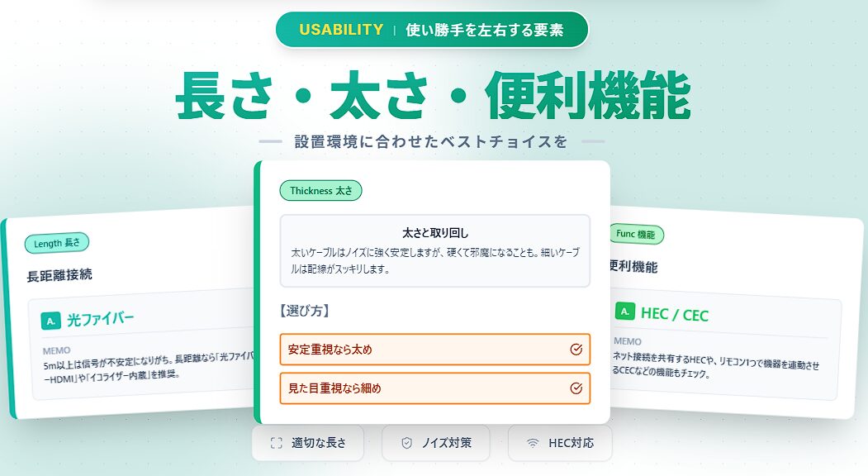868x476 pixels.
Task: Expand the Func 機能 card badge
Action: click(x=638, y=235)
